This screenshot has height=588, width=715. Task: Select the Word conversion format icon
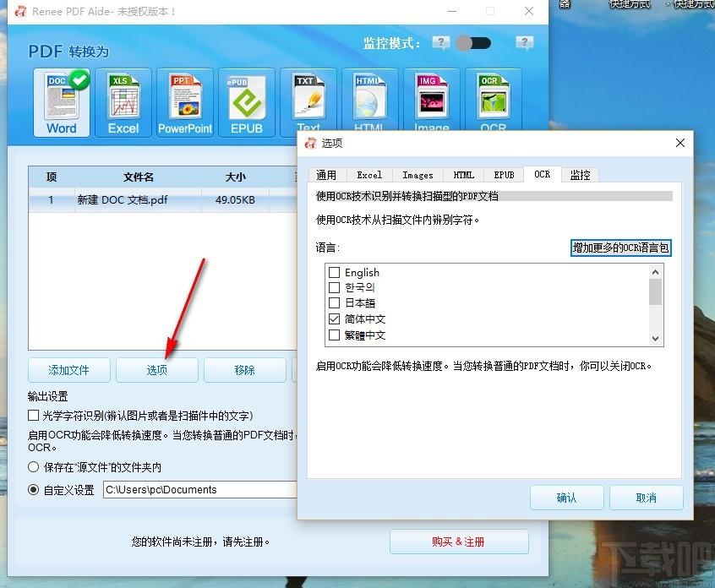pyautogui.click(x=62, y=102)
